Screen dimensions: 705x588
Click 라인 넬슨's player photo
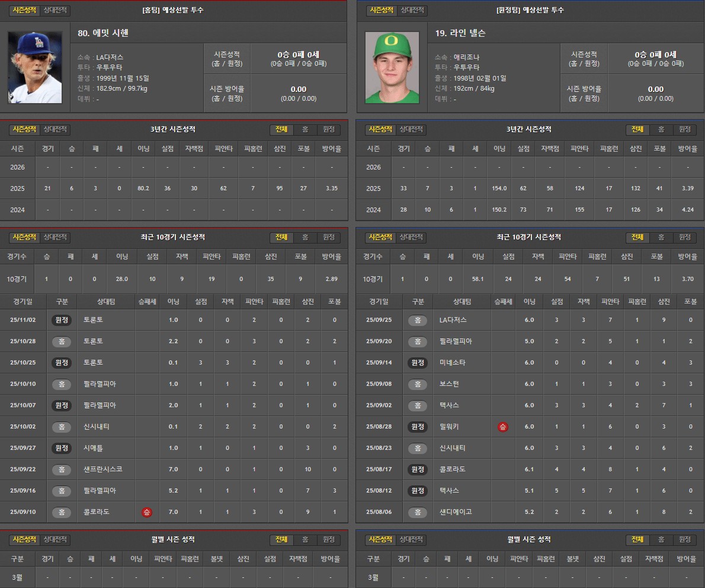tap(392, 68)
